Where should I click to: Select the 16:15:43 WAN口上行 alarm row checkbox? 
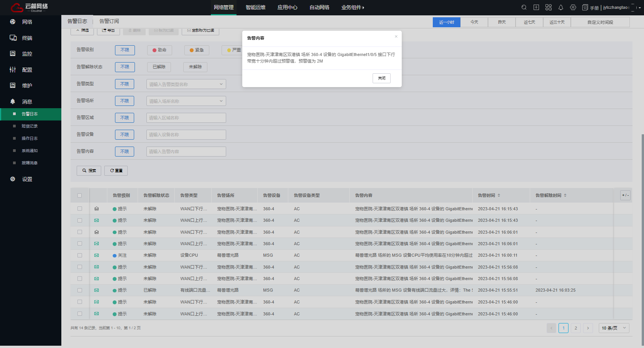coord(80,220)
